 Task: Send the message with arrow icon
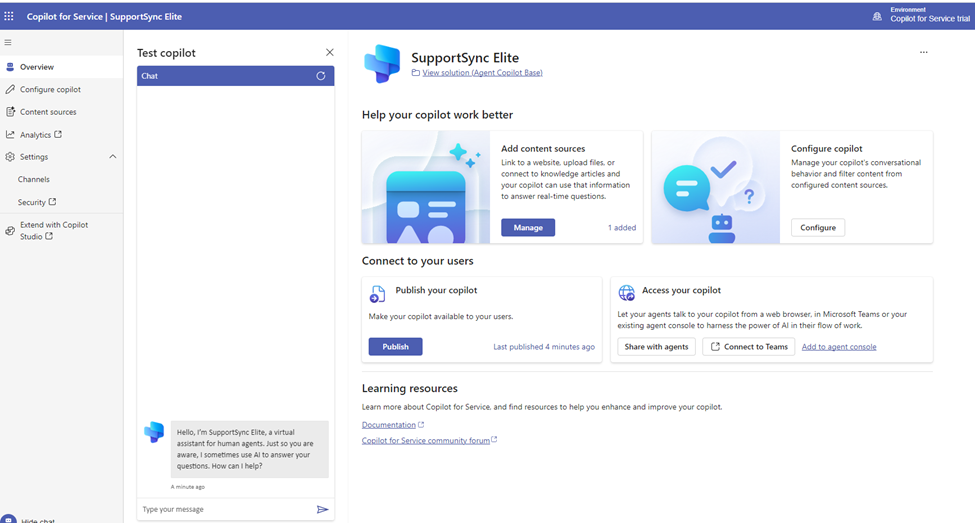(x=322, y=509)
